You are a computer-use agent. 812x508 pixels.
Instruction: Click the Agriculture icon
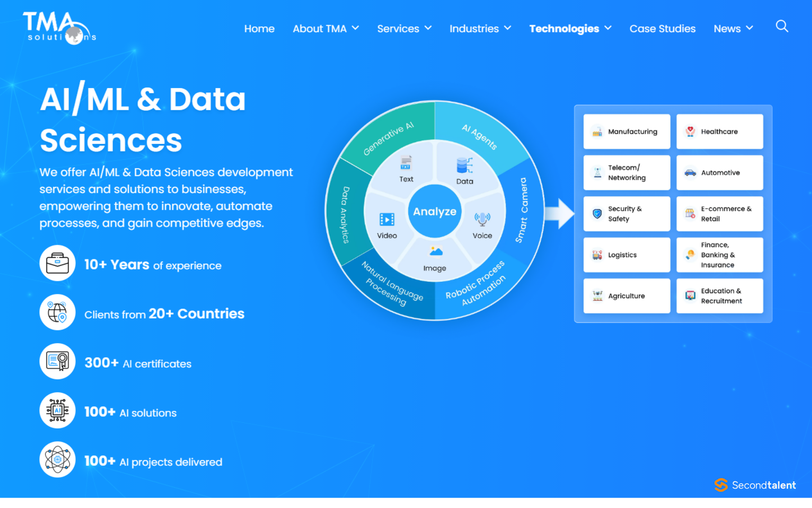pos(598,296)
